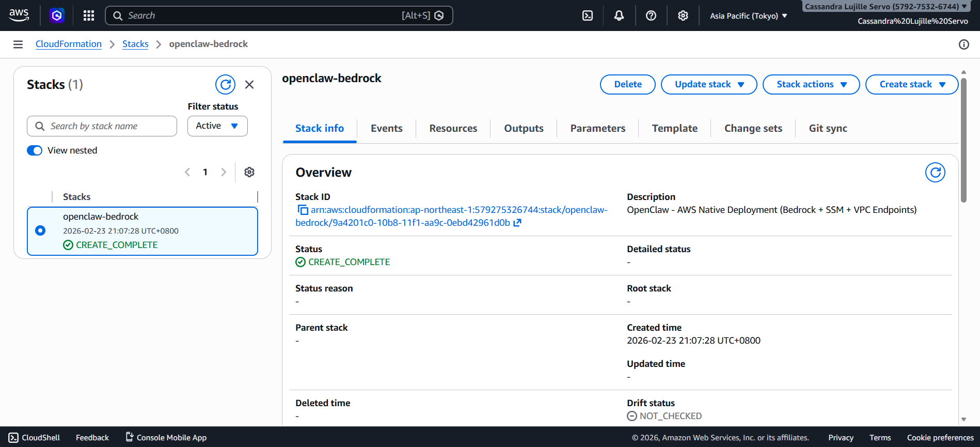
Task: Switch to the Git sync tab
Action: click(828, 128)
